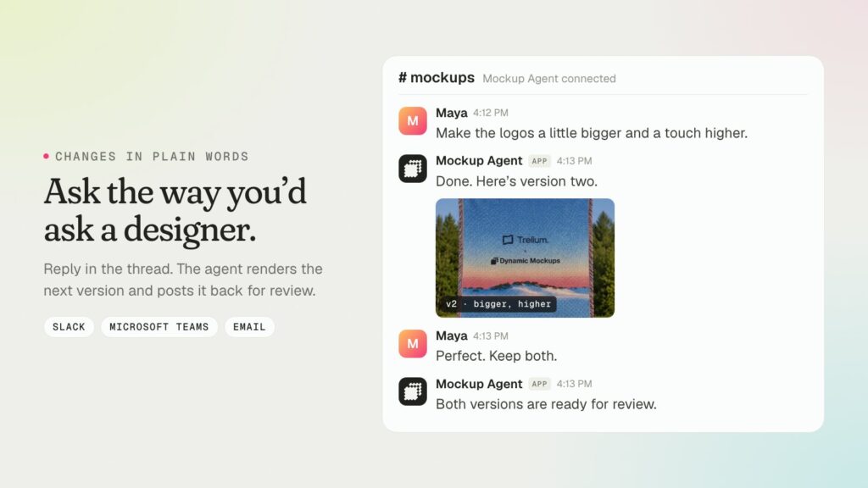Click the message 'Make the logos a little bigger'

(x=591, y=133)
